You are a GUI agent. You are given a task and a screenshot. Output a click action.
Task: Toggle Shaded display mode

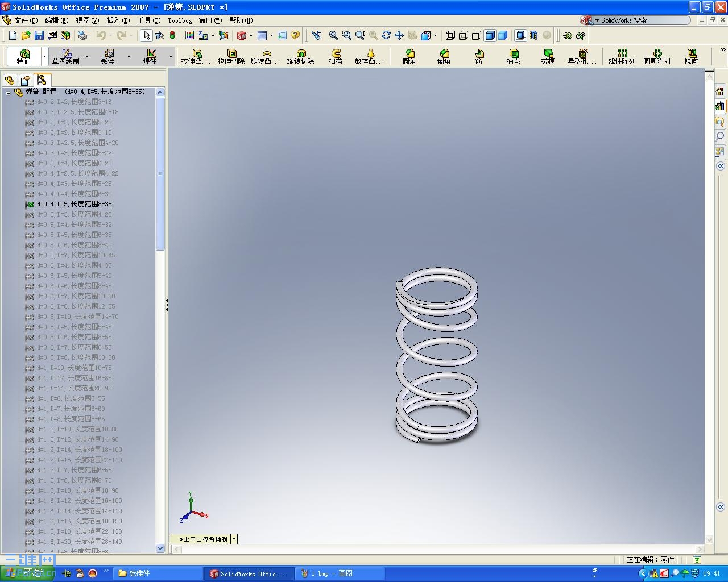[503, 35]
